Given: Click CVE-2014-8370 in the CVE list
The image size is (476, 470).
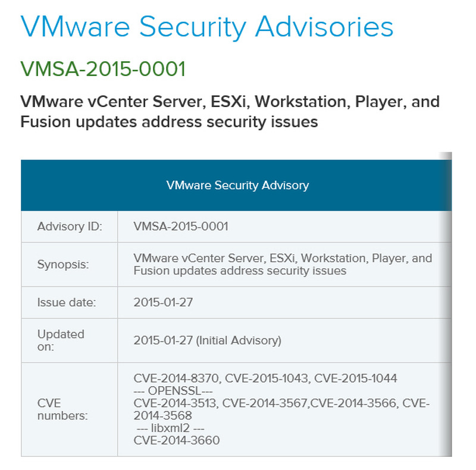Looking at the screenshot, I should click(175, 378).
